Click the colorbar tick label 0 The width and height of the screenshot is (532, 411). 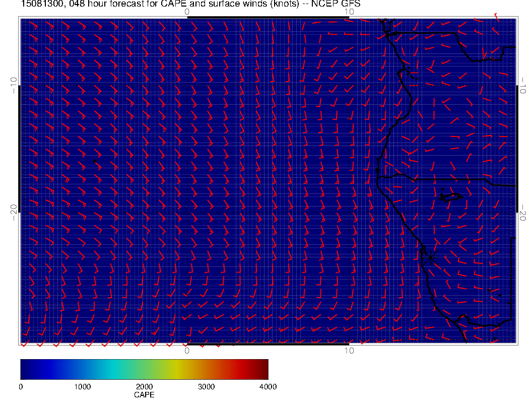[x=21, y=386]
